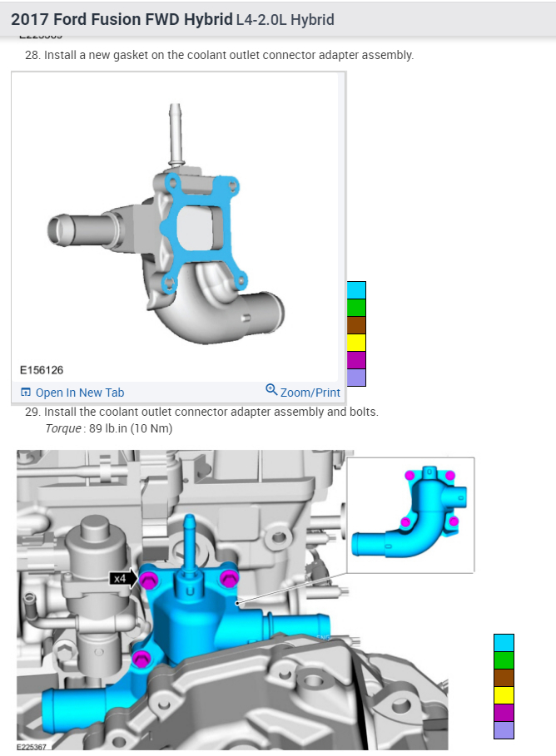
Task: Select the lavender swatch beside the gasket image
Action: point(356,377)
